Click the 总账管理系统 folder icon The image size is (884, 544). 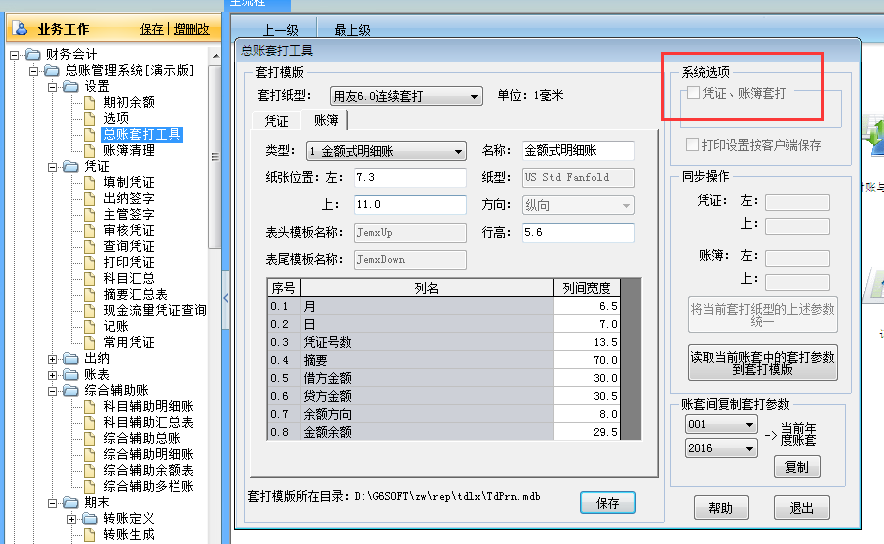click(52, 70)
